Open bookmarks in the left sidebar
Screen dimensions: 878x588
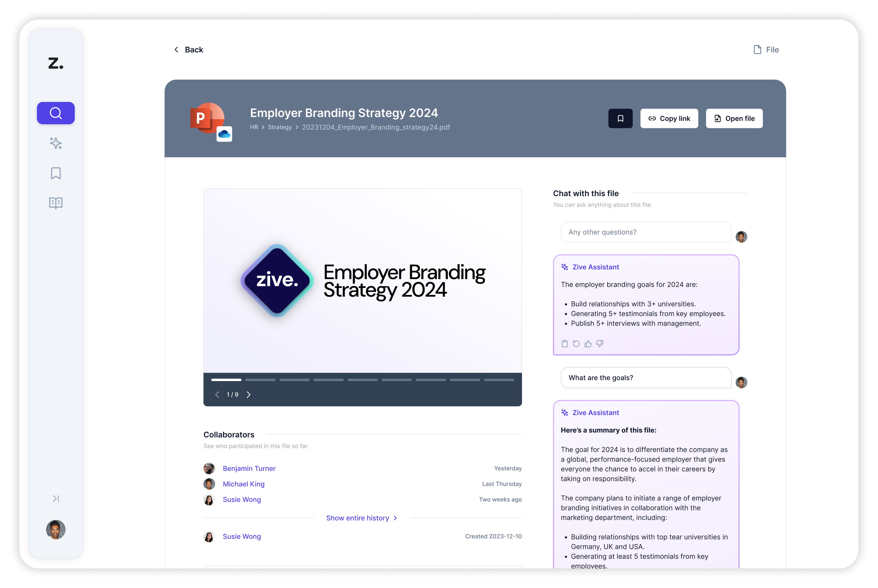pyautogui.click(x=56, y=173)
